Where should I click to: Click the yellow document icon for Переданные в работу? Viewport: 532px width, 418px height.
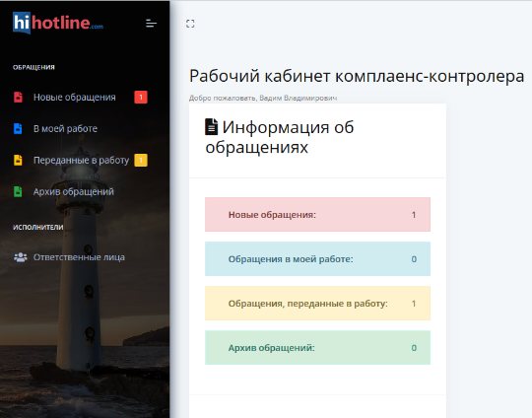(18, 160)
